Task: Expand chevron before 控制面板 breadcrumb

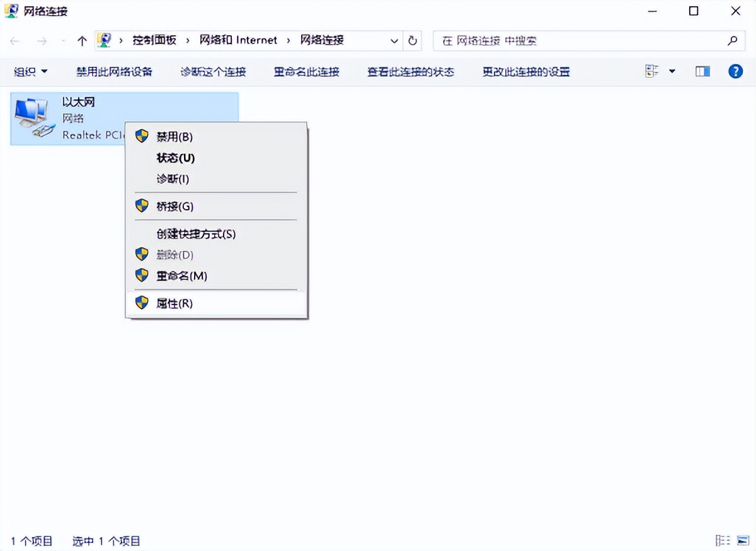Action: [121, 40]
